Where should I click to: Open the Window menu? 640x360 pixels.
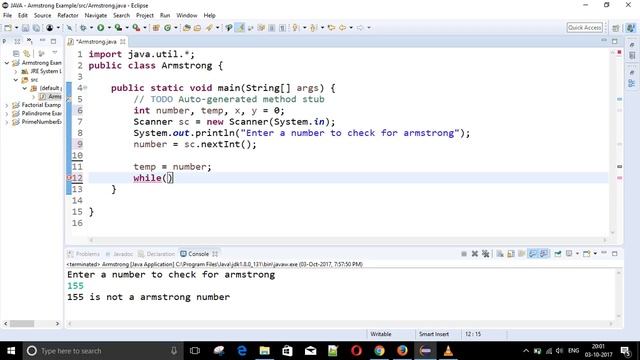pyautogui.click(x=187, y=16)
